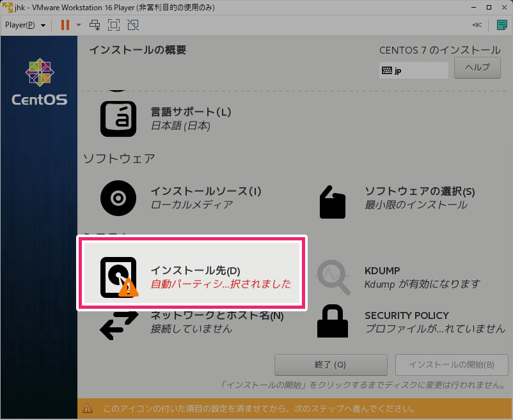Click the 最小限のインストール text
This screenshot has height=420, width=513.
tap(416, 205)
